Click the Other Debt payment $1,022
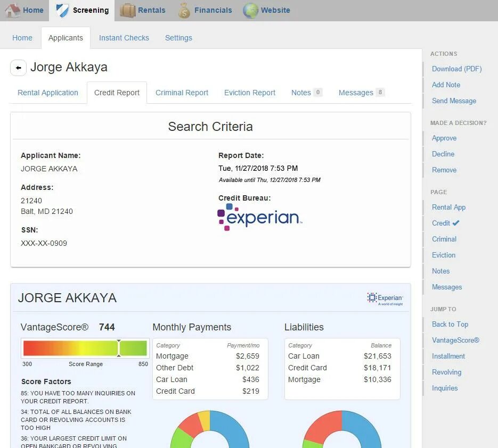Screen dimensions: 498x448 tap(248, 368)
